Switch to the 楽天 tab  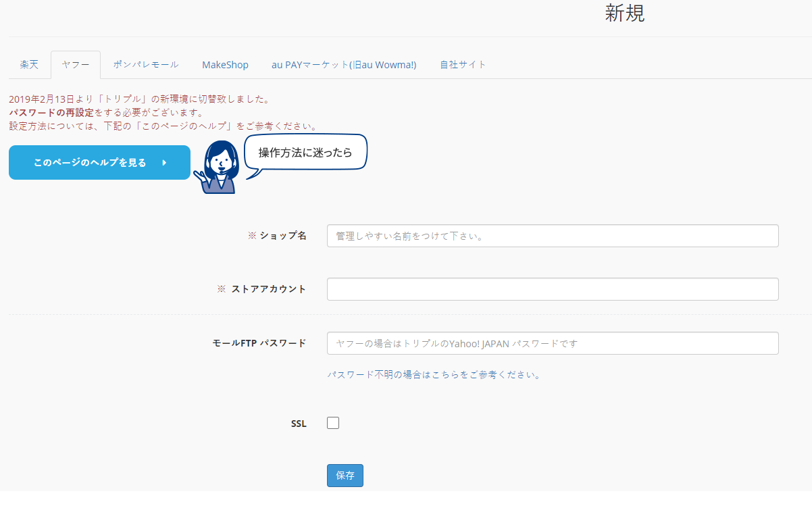(x=29, y=65)
